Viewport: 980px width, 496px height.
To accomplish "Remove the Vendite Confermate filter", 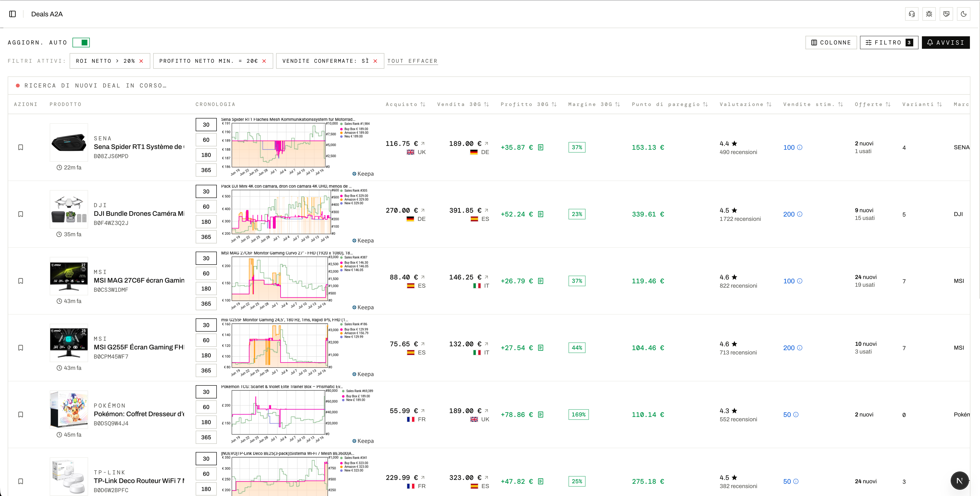I will pyautogui.click(x=375, y=61).
